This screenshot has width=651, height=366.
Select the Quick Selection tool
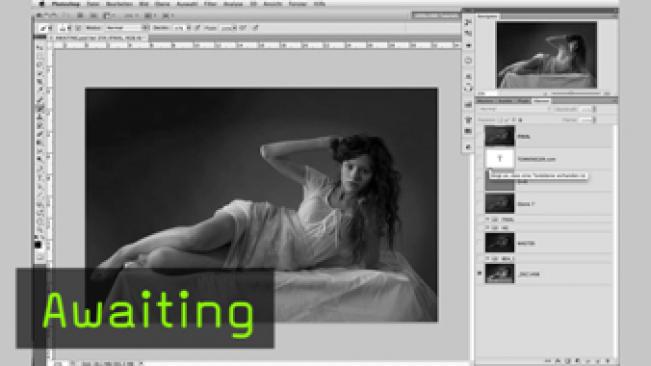click(x=40, y=73)
